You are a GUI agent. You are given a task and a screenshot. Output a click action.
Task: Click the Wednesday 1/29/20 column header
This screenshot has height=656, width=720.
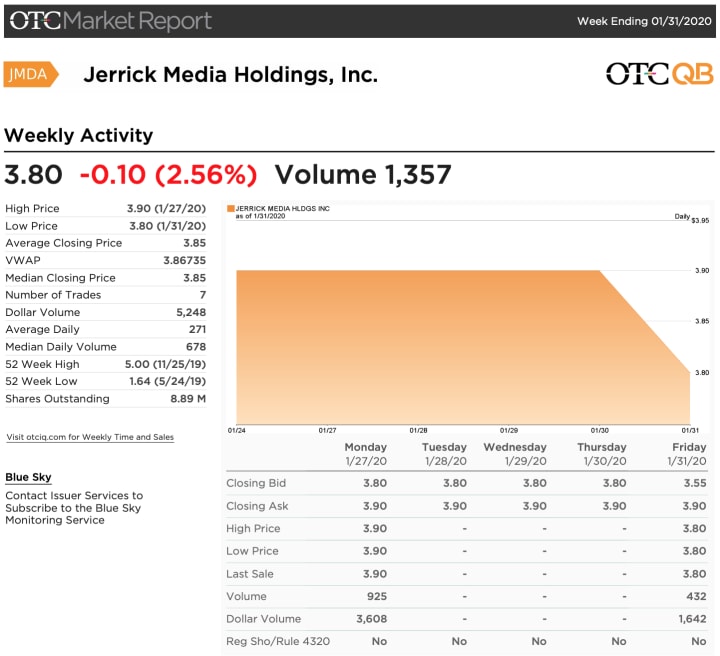pos(515,454)
